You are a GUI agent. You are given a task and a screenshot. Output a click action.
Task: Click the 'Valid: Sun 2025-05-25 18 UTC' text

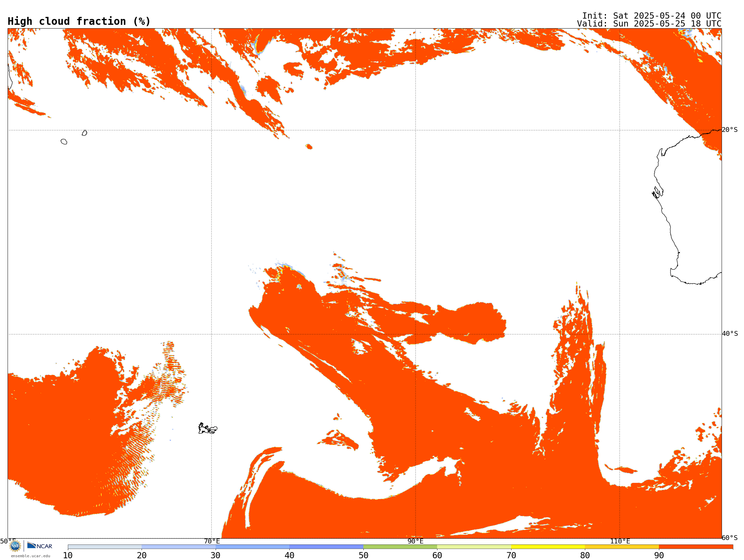(649, 24)
